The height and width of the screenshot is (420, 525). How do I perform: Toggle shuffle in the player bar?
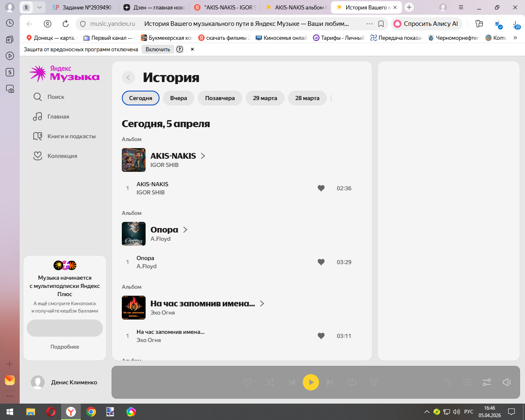pos(269,382)
